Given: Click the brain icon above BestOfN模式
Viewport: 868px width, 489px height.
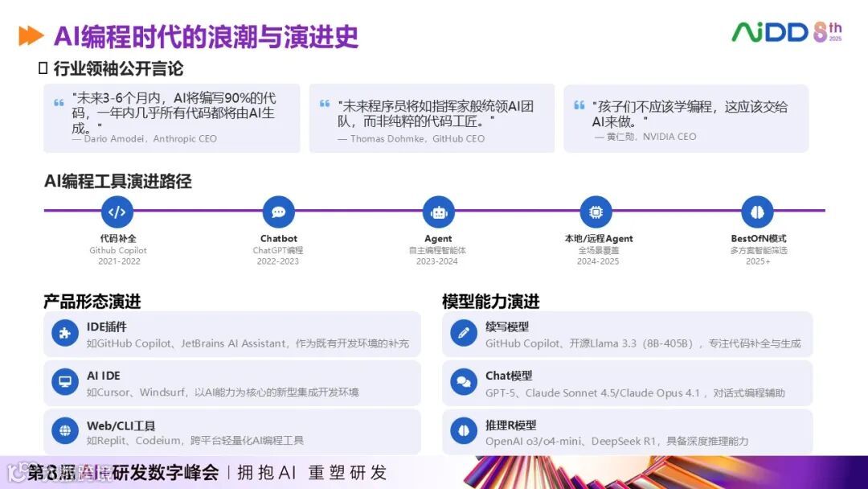Looking at the screenshot, I should (757, 212).
